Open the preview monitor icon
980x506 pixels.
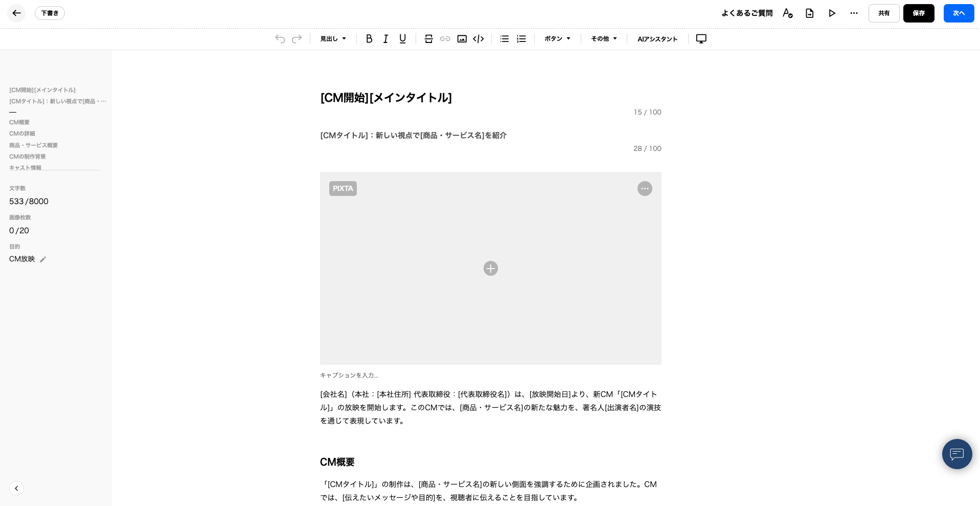pyautogui.click(x=701, y=39)
